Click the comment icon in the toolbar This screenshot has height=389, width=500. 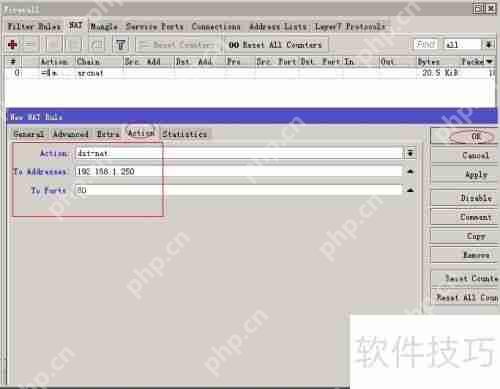point(97,44)
